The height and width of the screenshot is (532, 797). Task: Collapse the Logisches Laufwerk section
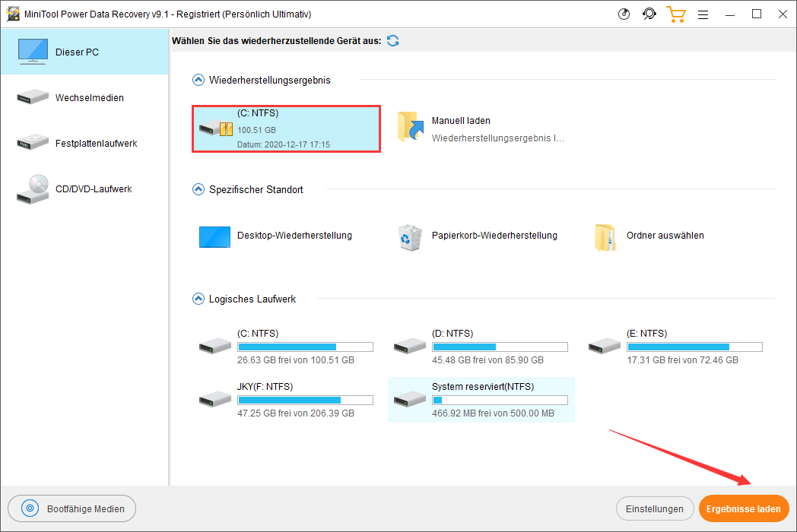coord(198,299)
